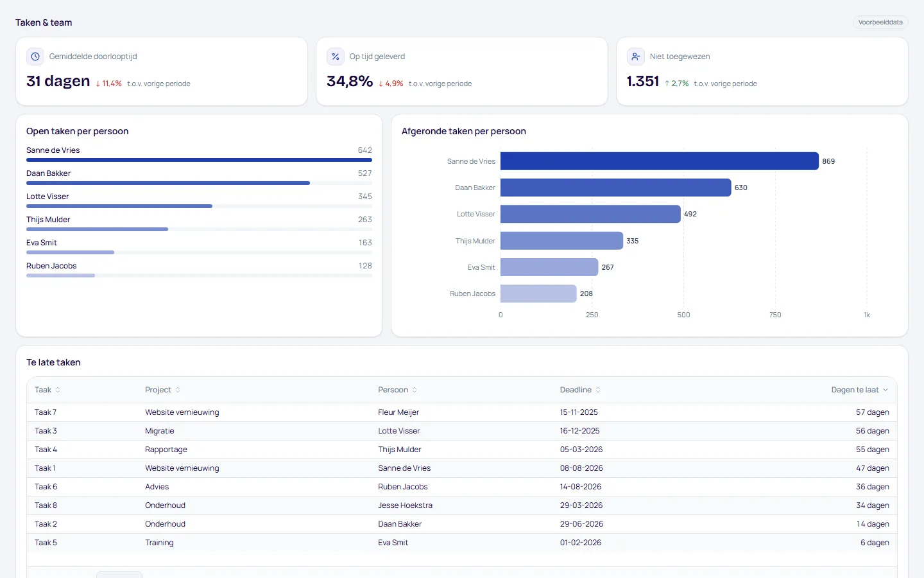
Task: Toggle the Dagen te laat sort chevron
Action: 886,390
